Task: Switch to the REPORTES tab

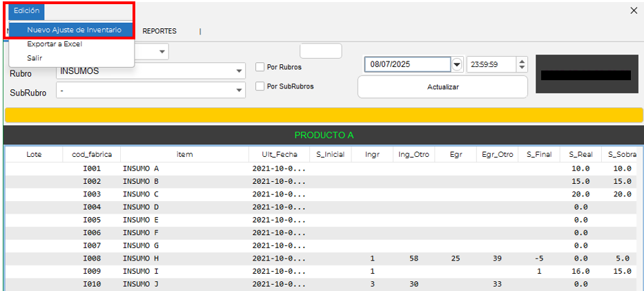Action: 159,31
